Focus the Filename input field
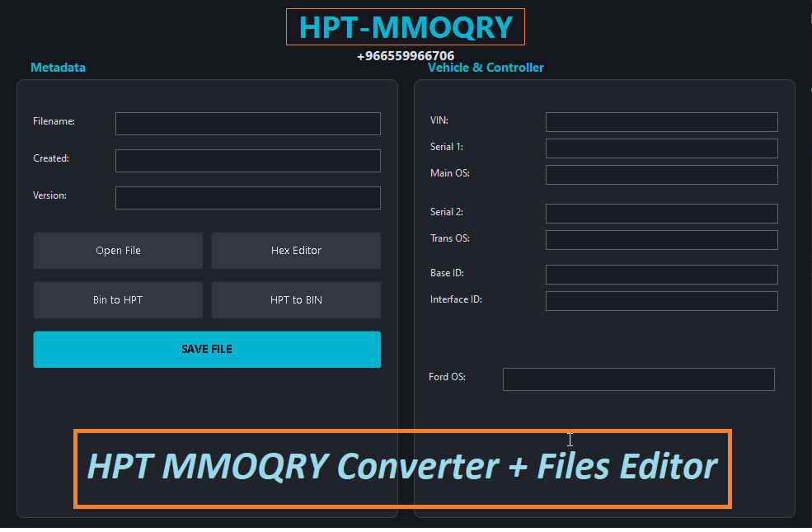The height and width of the screenshot is (532, 812). [247, 124]
